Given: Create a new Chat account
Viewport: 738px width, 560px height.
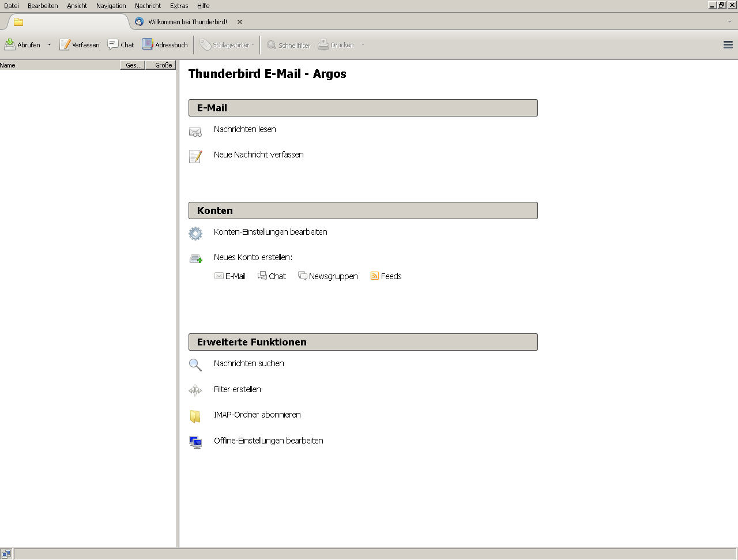Looking at the screenshot, I should click(x=272, y=276).
